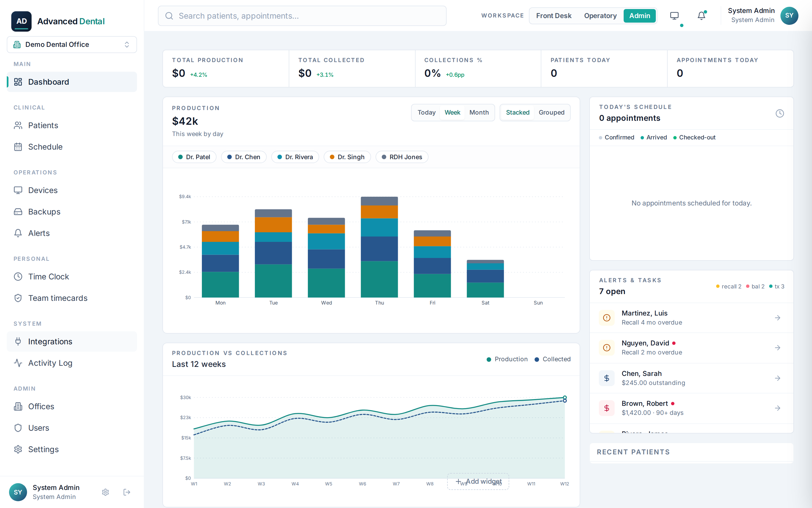Screen dimensions: 812x508
Task: Click the red dollar icon for Brown, Robert
Action: coord(607,408)
